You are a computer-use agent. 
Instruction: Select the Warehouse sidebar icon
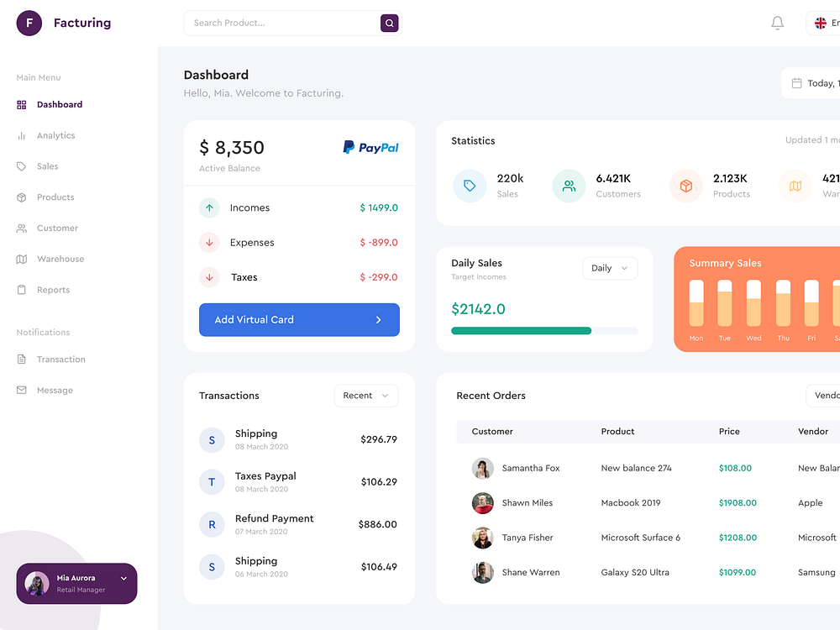point(21,259)
